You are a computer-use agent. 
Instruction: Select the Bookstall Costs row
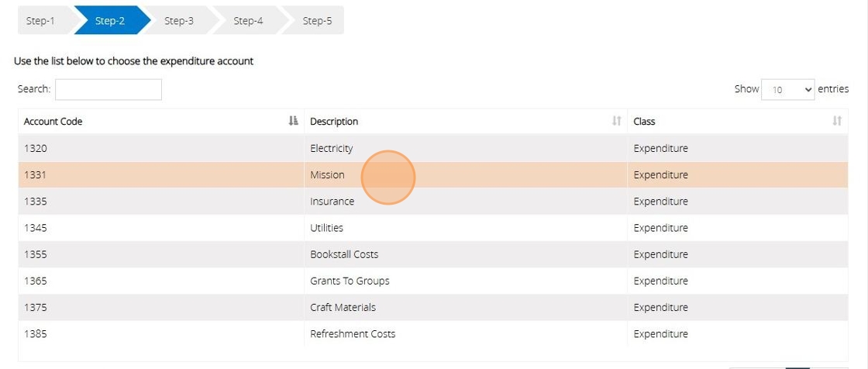[344, 254]
